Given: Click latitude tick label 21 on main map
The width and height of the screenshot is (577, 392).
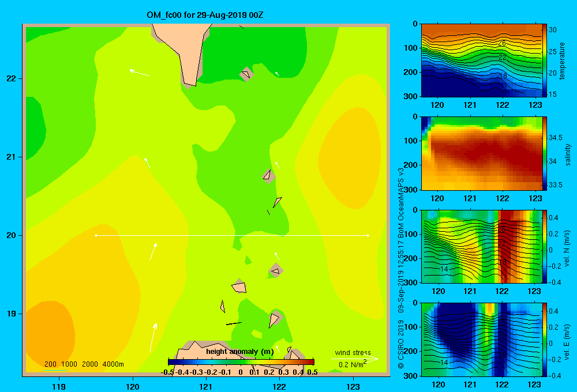Looking at the screenshot, I should [12, 157].
